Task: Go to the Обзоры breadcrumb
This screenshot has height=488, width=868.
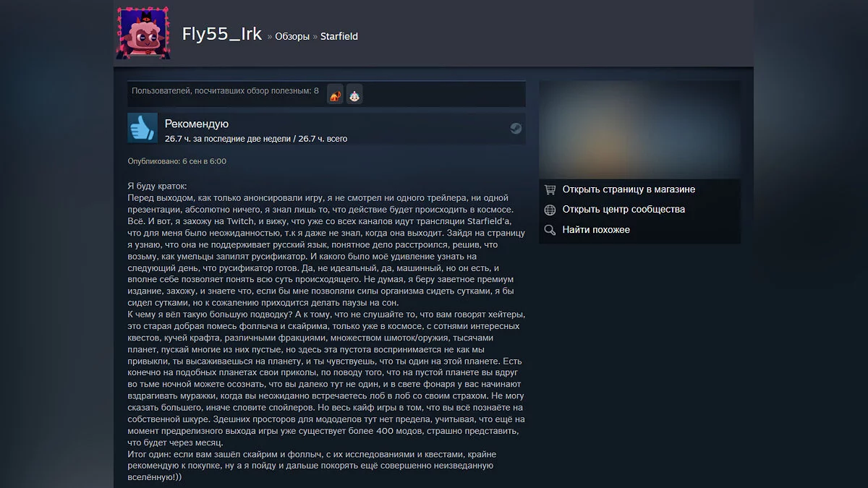Action: [292, 36]
